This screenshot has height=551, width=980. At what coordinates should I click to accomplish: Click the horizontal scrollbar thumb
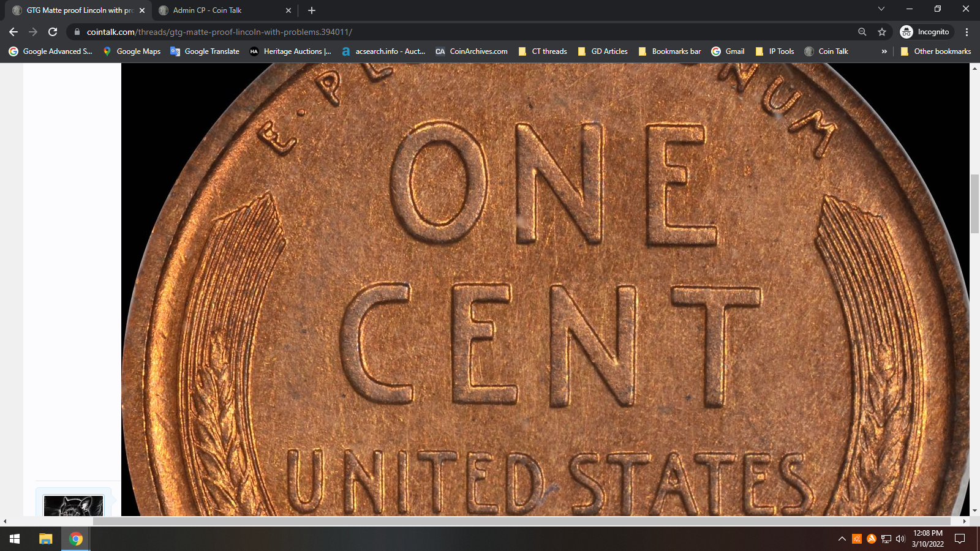click(x=521, y=521)
